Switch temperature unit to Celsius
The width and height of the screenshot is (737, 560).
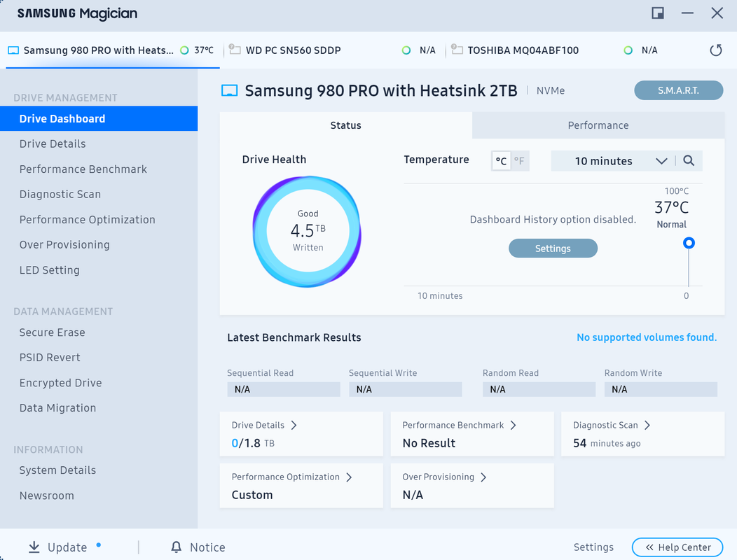[x=501, y=161]
